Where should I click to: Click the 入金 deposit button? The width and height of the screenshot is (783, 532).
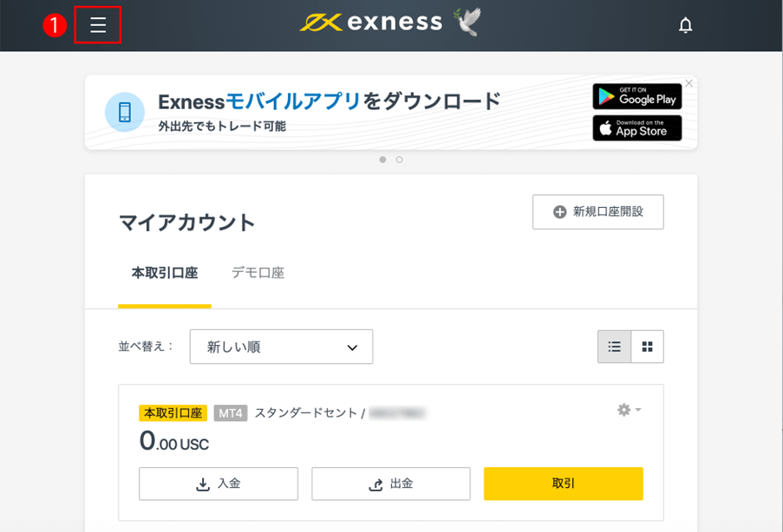[219, 483]
